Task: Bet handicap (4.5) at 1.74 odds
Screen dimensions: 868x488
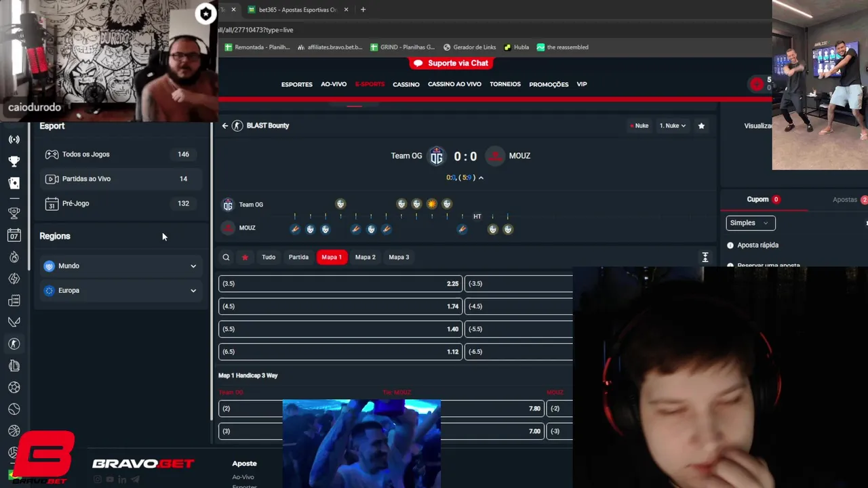Action: (x=340, y=306)
